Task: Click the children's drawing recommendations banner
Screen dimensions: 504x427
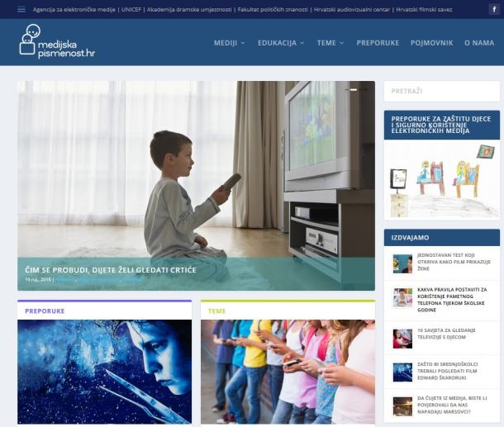Action: point(441,179)
